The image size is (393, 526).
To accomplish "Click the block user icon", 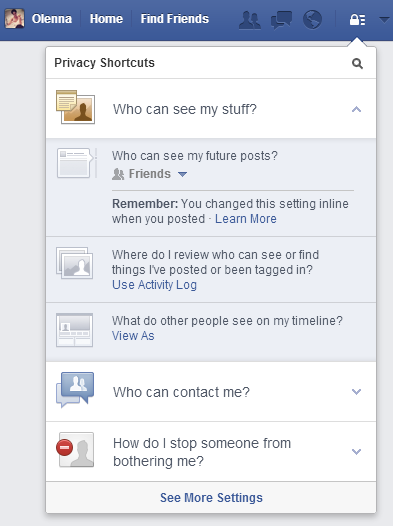I will (x=75, y=450).
